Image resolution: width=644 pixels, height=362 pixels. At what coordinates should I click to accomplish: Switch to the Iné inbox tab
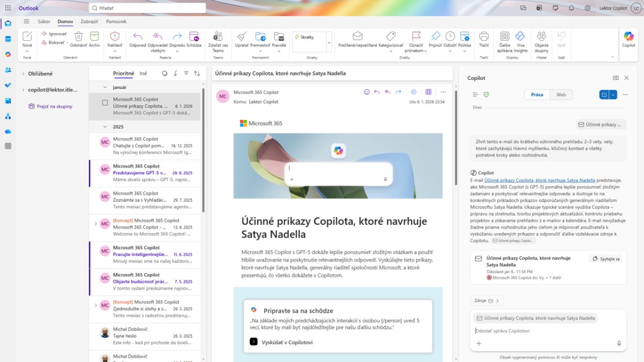[143, 73]
